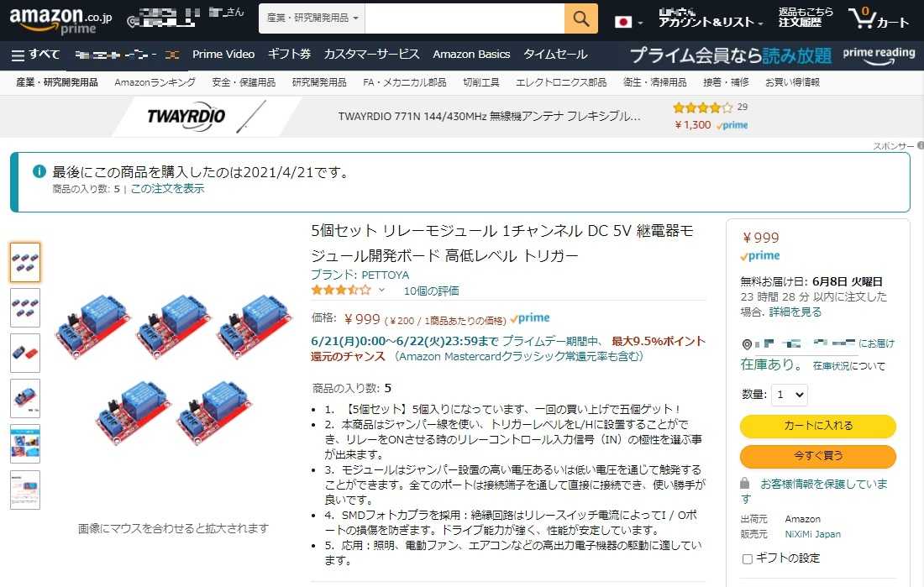Open the タイムセール nav item
This screenshot has height=587, width=924.
coord(555,55)
